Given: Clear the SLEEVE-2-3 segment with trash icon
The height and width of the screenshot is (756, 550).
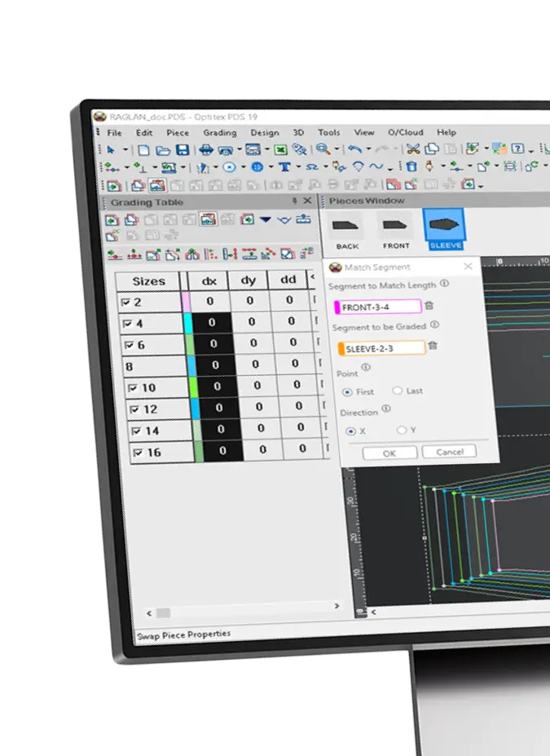Looking at the screenshot, I should pyautogui.click(x=433, y=346).
